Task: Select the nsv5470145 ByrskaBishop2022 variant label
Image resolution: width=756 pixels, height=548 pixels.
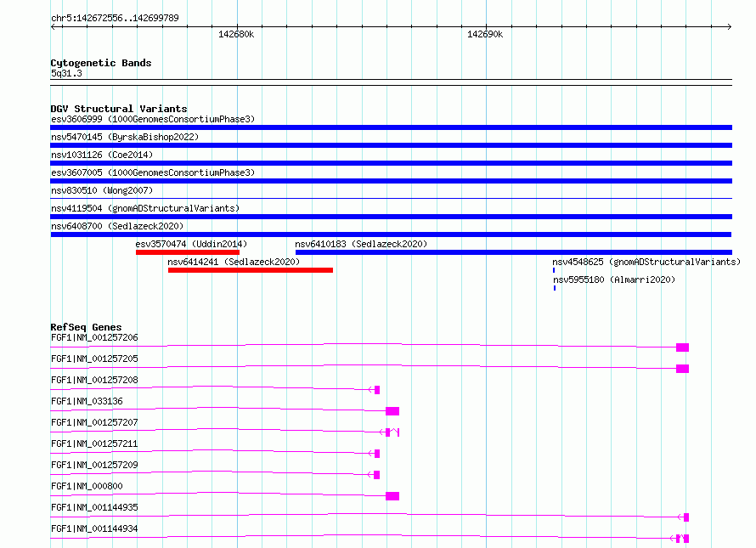Action: point(125,137)
